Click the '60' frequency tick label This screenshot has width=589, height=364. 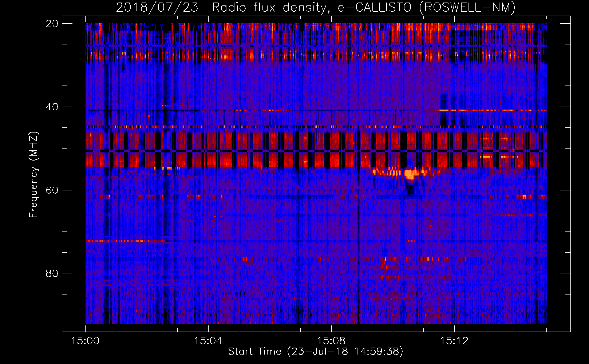(52, 190)
